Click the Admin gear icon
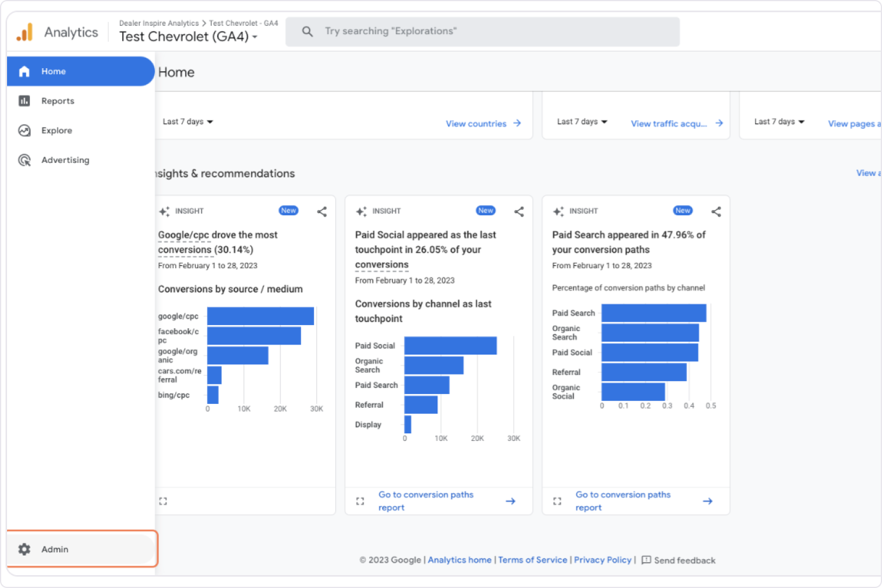 (x=24, y=549)
